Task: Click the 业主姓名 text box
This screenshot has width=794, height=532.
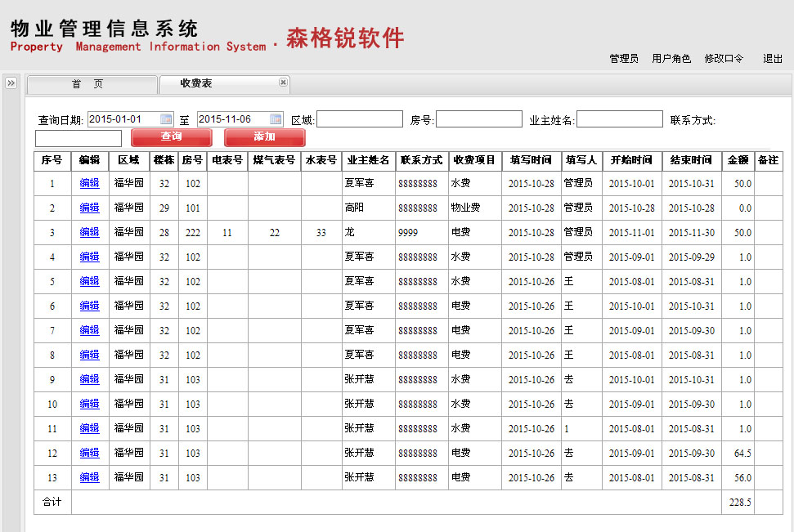Action: [x=619, y=119]
